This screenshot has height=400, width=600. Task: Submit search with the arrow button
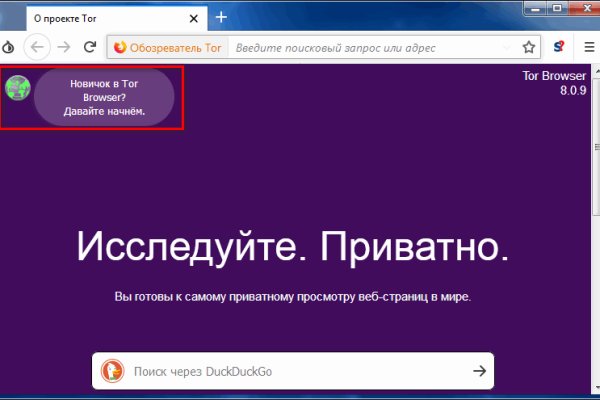[x=480, y=372]
